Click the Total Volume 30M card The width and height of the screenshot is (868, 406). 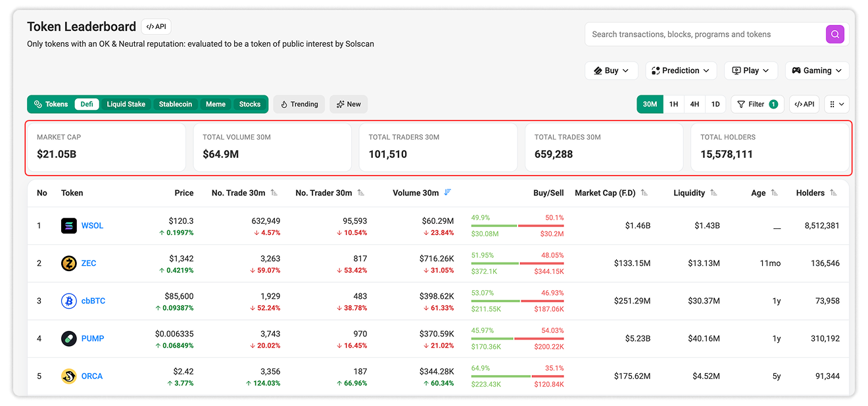pyautogui.click(x=272, y=147)
